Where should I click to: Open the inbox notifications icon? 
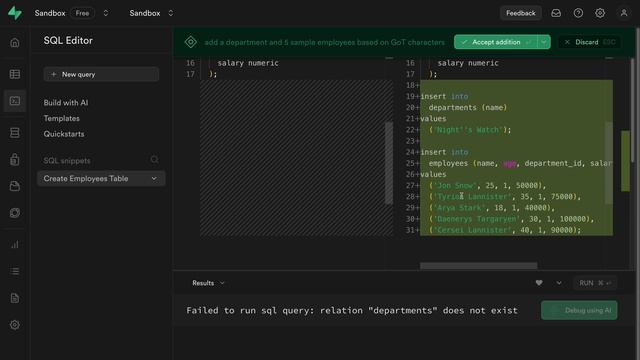(x=556, y=13)
